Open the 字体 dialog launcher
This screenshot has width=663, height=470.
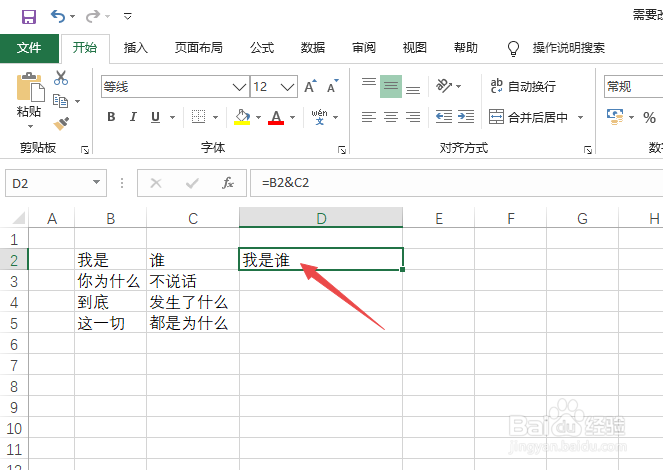click(x=342, y=150)
